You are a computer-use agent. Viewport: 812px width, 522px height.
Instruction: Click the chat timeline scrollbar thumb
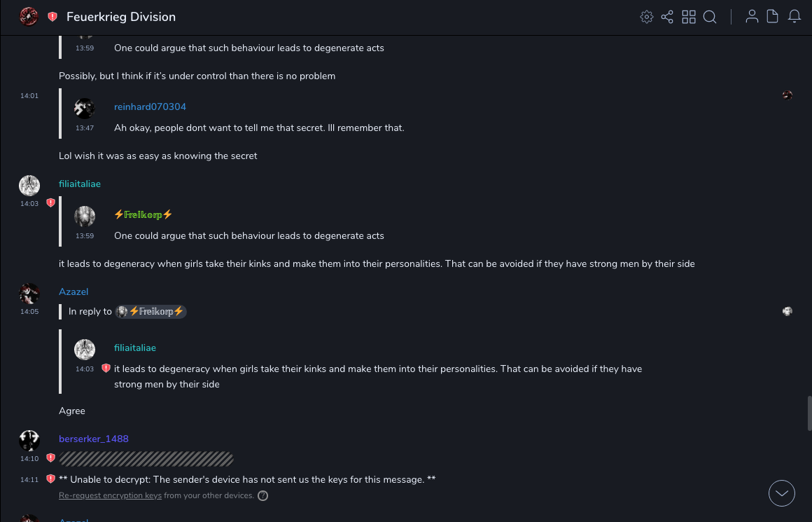[809, 413]
